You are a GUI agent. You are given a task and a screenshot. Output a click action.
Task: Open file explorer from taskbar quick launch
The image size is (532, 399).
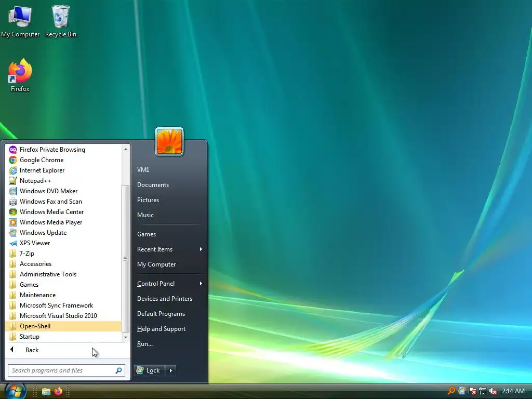pos(46,392)
